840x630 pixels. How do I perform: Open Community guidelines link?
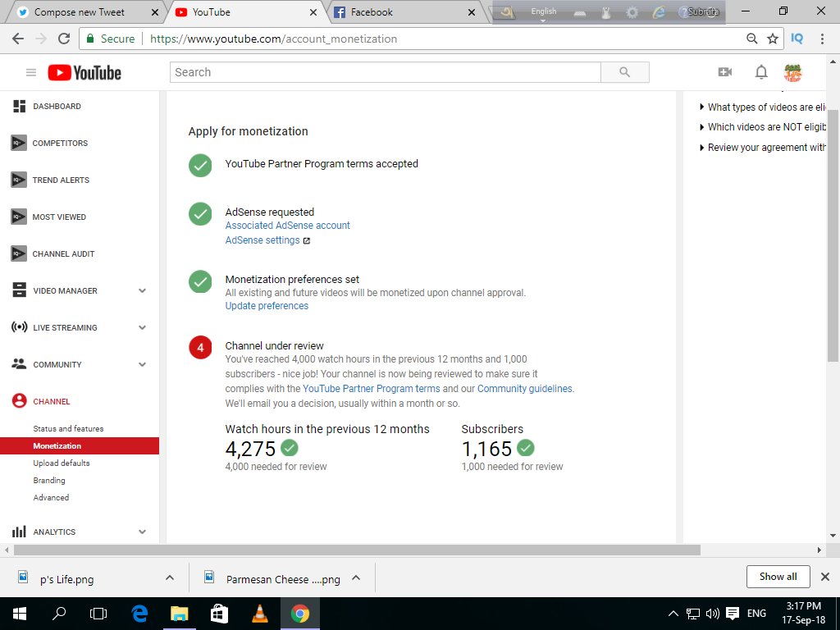coord(524,389)
